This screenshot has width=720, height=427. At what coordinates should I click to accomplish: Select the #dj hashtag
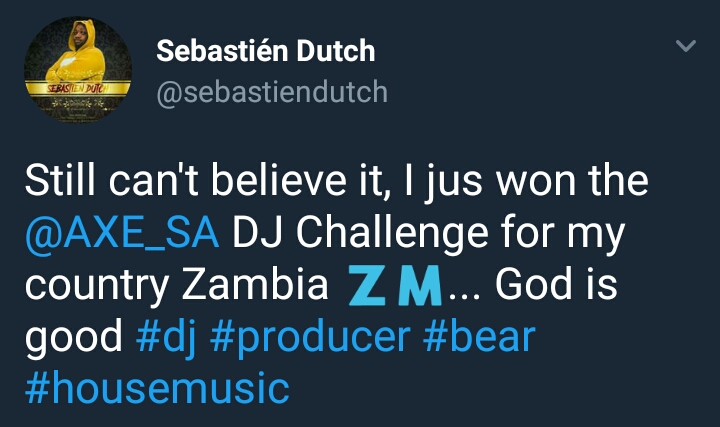[166, 337]
